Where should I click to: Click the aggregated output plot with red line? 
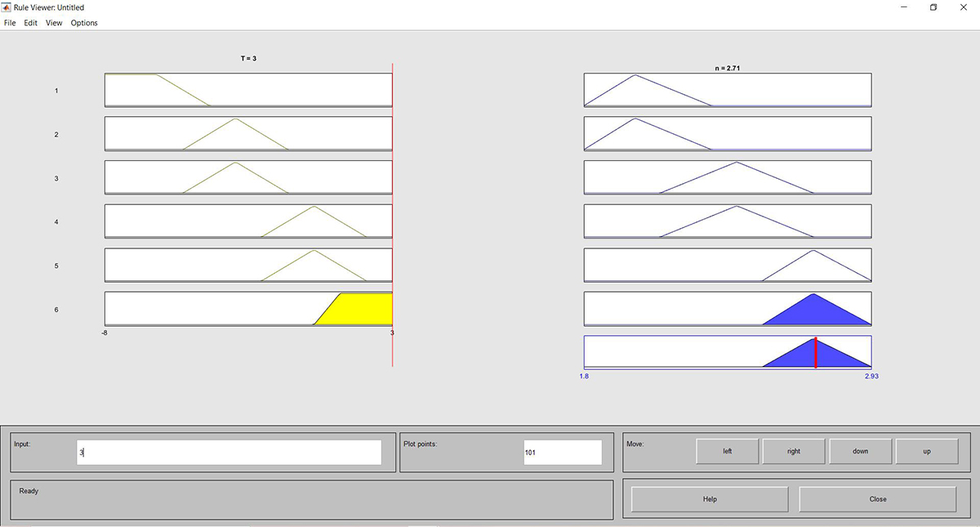(x=727, y=352)
